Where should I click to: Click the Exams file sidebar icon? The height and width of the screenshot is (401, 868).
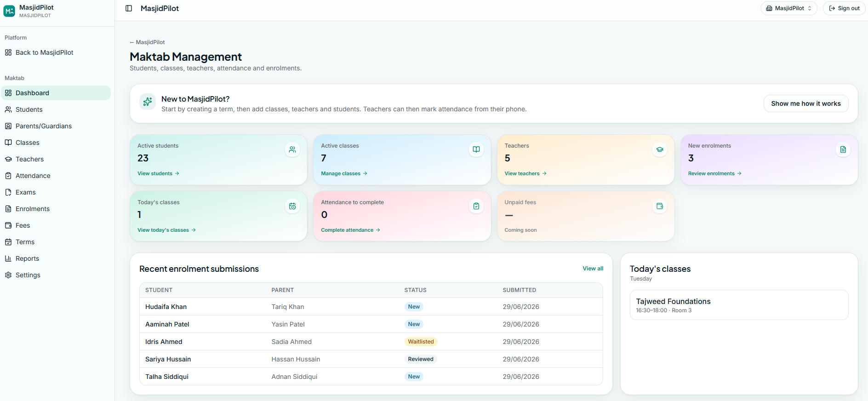(8, 192)
